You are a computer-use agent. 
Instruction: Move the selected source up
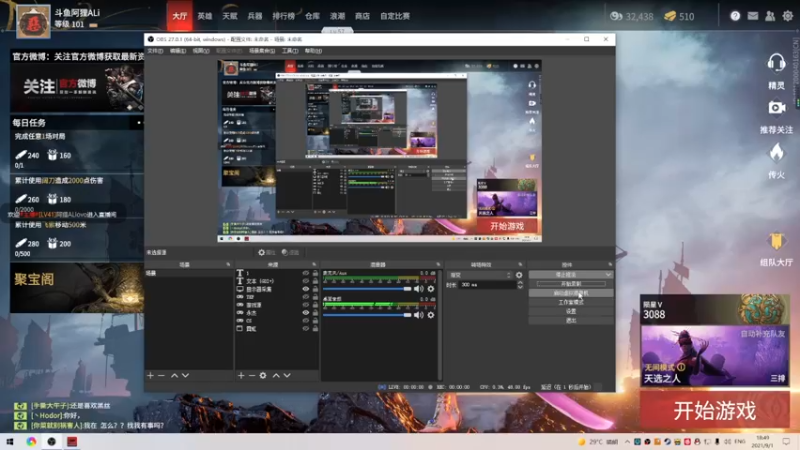click(276, 376)
